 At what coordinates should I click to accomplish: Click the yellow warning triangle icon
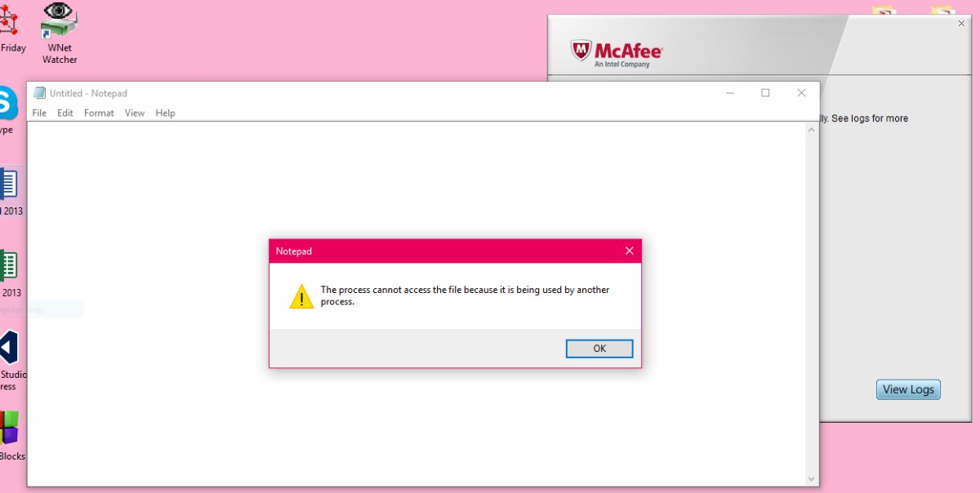coord(301,296)
